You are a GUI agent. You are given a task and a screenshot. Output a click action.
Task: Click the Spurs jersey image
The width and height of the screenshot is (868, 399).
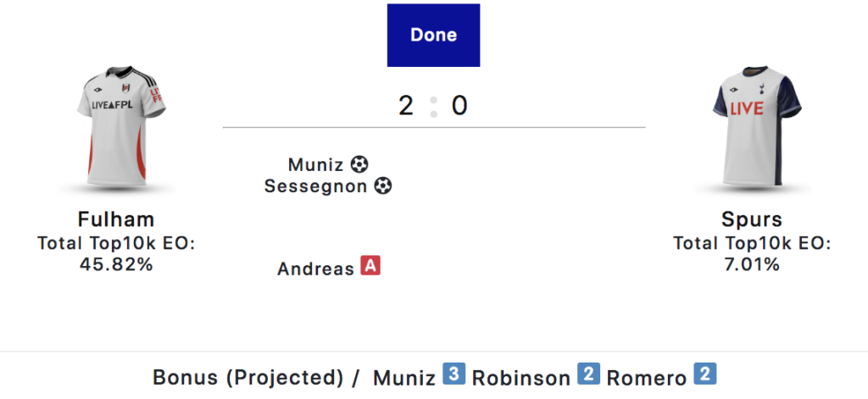click(757, 126)
